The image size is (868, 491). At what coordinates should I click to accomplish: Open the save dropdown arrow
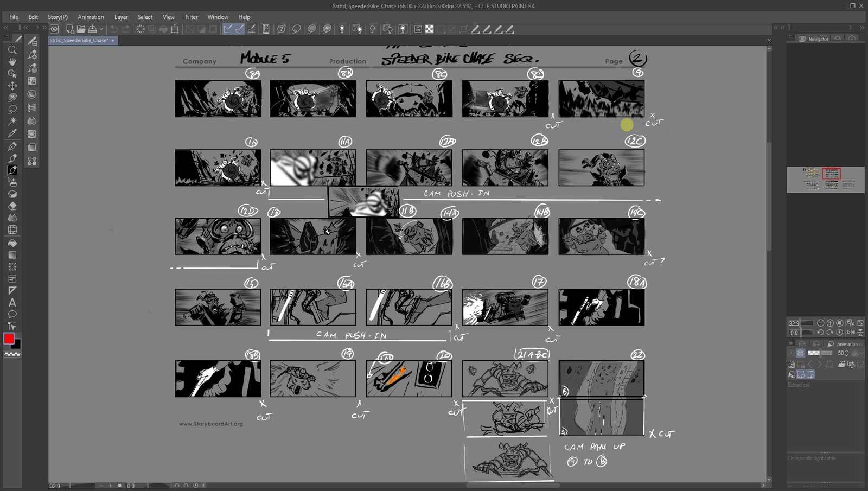(x=101, y=29)
